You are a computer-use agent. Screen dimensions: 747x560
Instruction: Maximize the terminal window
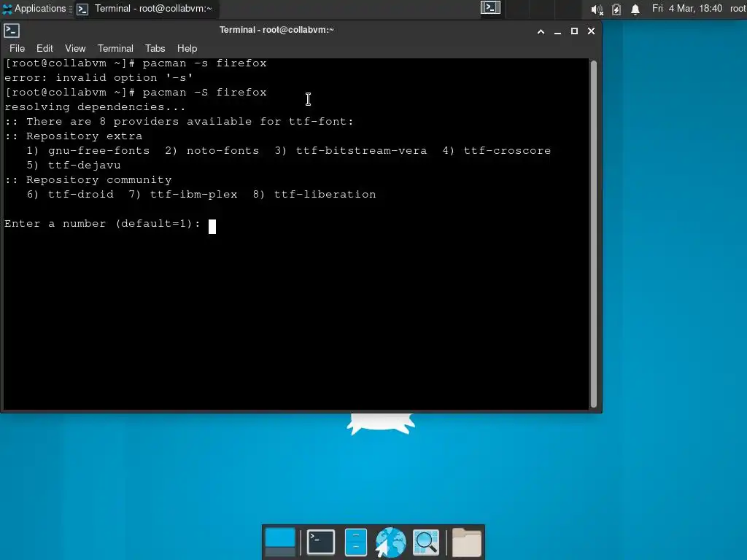pos(575,31)
